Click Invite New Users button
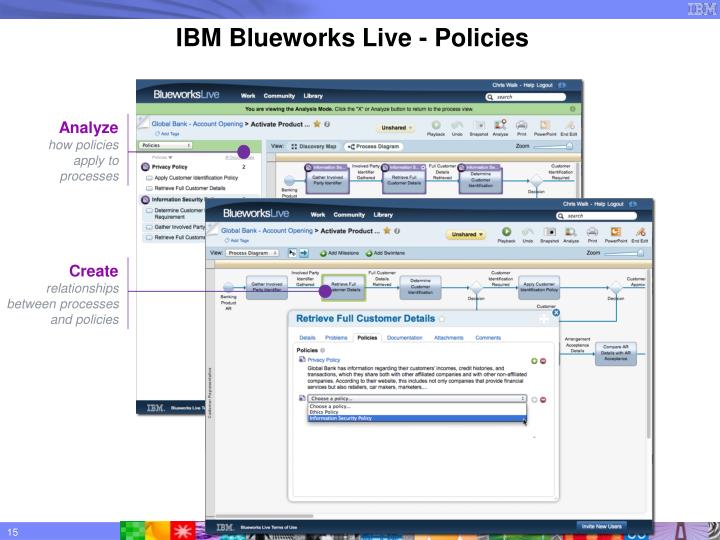The width and height of the screenshot is (720, 540). (x=602, y=526)
